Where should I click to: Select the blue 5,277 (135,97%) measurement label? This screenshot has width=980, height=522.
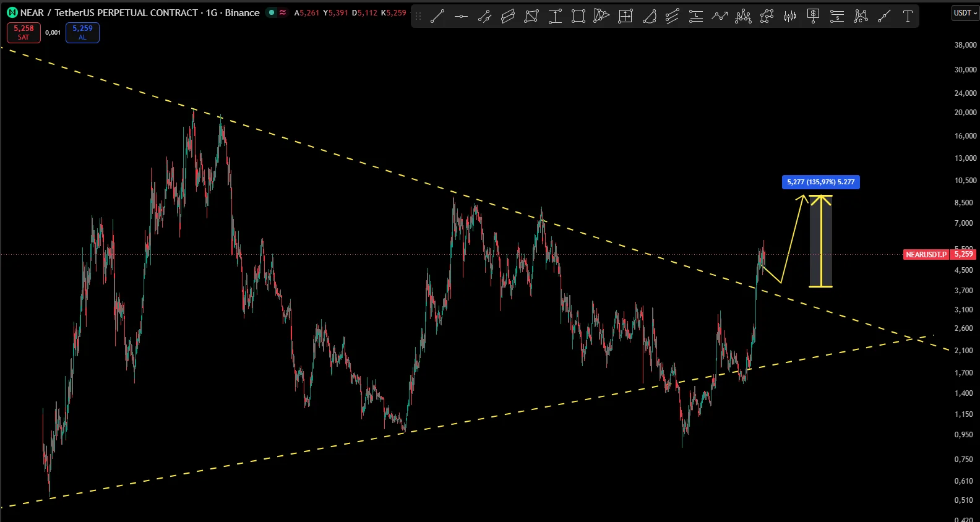(820, 182)
